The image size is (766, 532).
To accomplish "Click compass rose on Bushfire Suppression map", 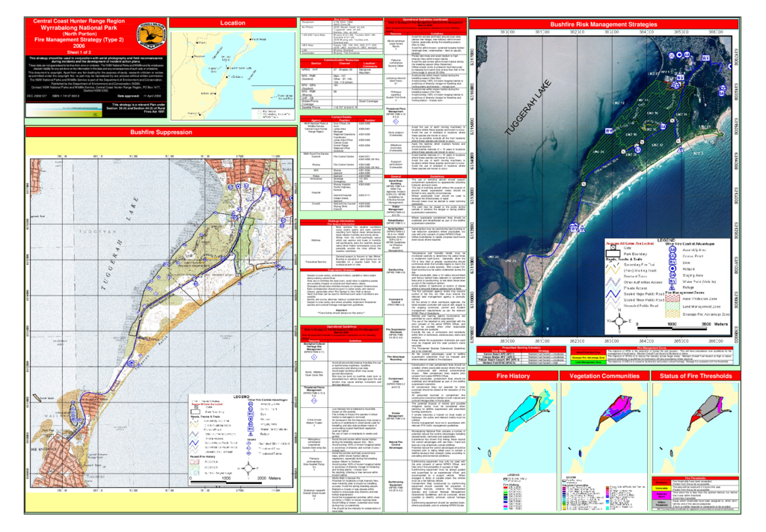I will 248,468.
